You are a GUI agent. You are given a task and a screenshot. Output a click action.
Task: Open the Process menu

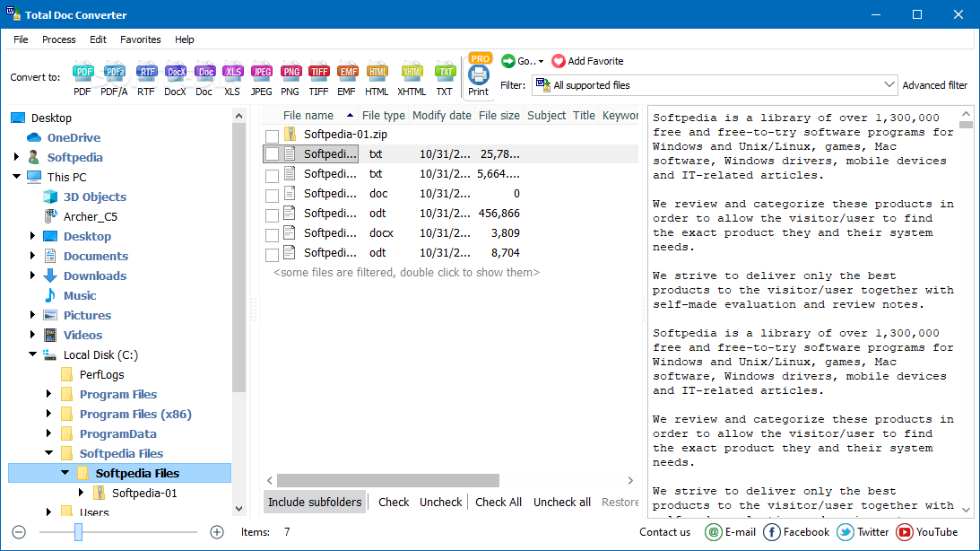point(59,39)
